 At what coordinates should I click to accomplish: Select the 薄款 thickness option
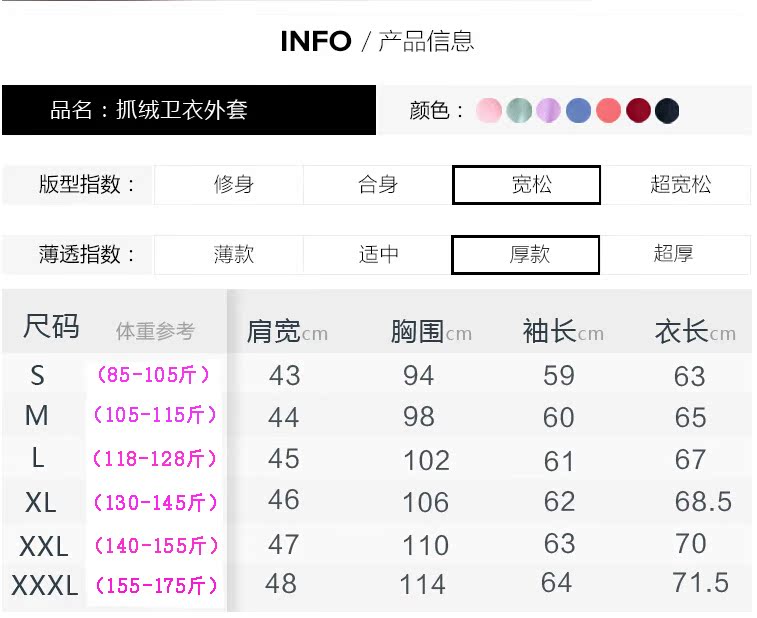(233, 255)
